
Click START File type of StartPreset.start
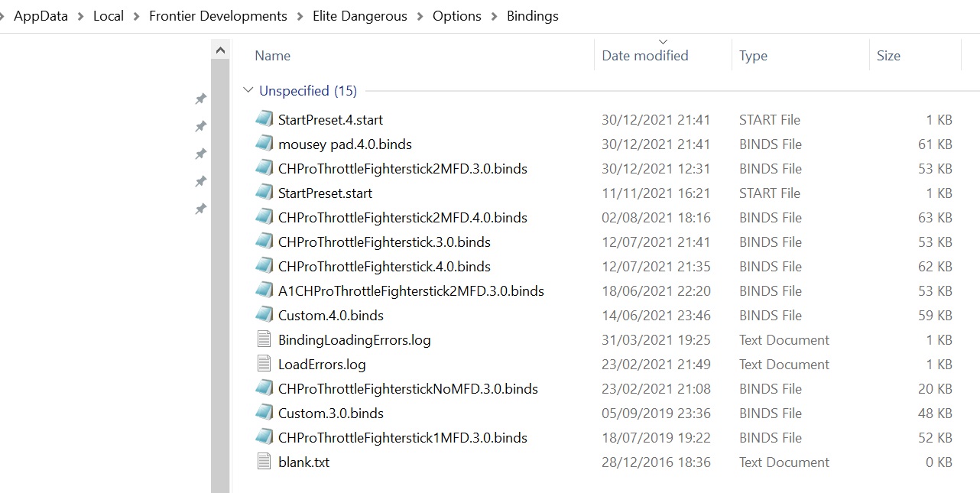pyautogui.click(x=770, y=193)
